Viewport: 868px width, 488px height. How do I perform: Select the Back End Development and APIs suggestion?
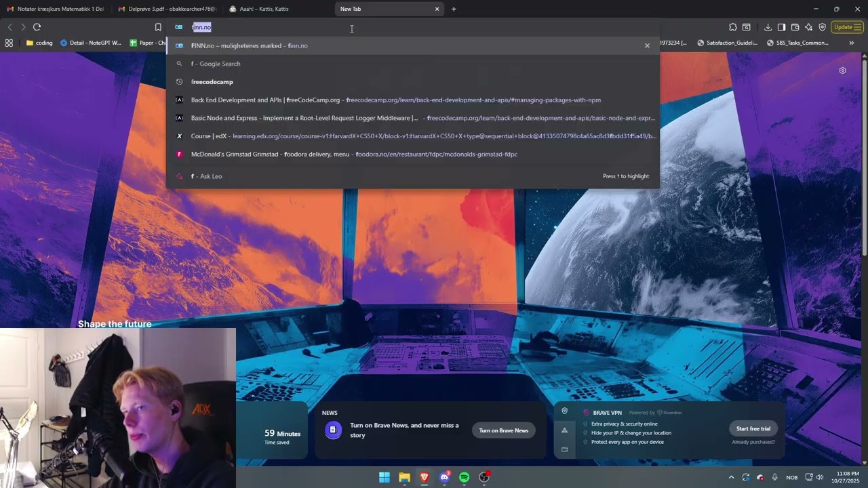412,100
